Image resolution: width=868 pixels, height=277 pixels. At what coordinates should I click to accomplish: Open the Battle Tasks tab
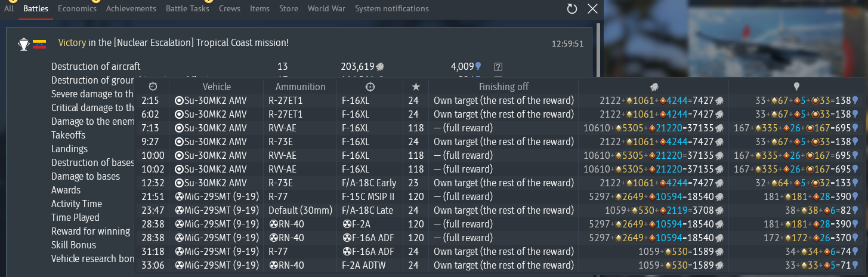(x=187, y=8)
